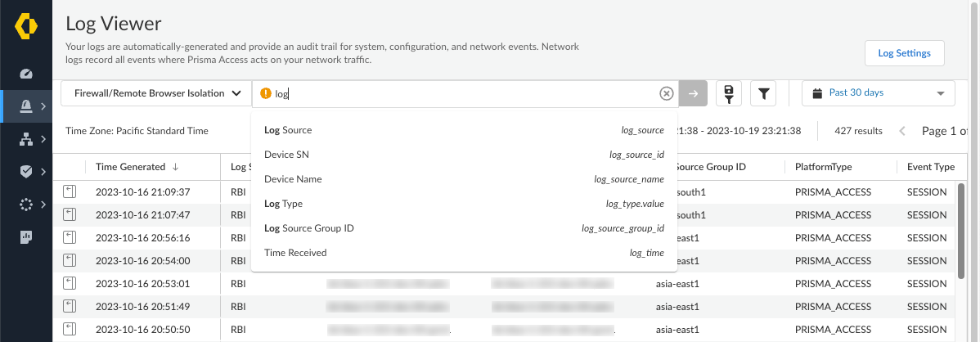Expand log details for 21:09:37 row
980x342 pixels.
pos(70,191)
